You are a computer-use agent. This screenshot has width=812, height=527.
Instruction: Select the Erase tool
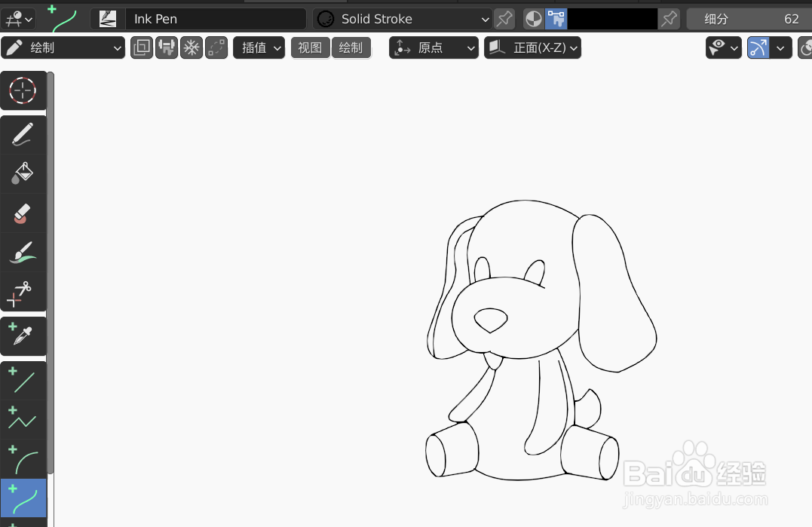pyautogui.click(x=23, y=213)
